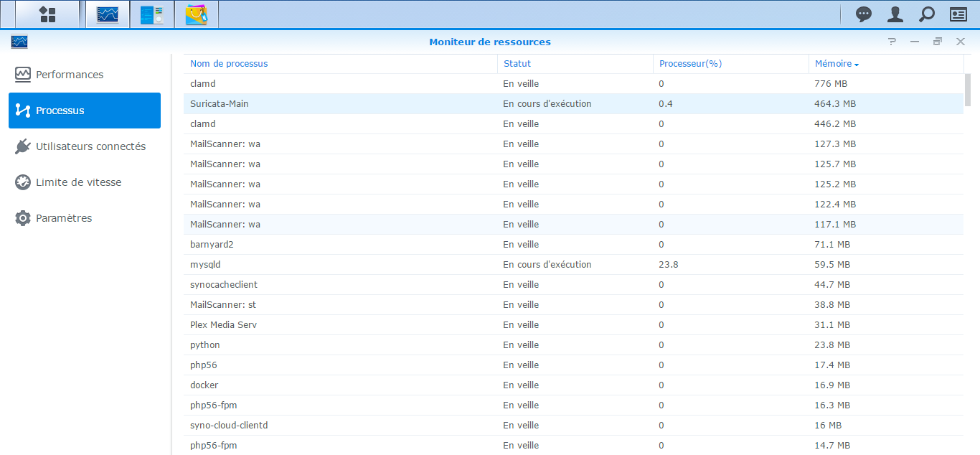Open the Package Center shopping bag icon
This screenshot has width=980, height=455.
(x=197, y=14)
